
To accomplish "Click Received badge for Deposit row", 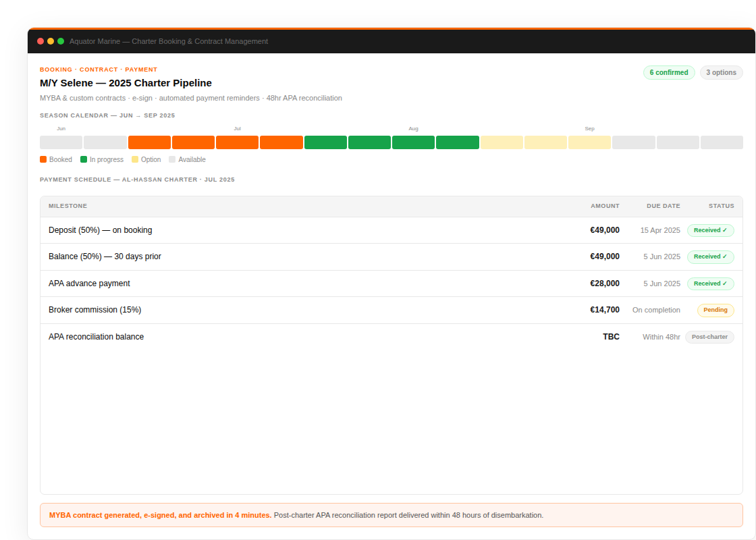I will [710, 230].
